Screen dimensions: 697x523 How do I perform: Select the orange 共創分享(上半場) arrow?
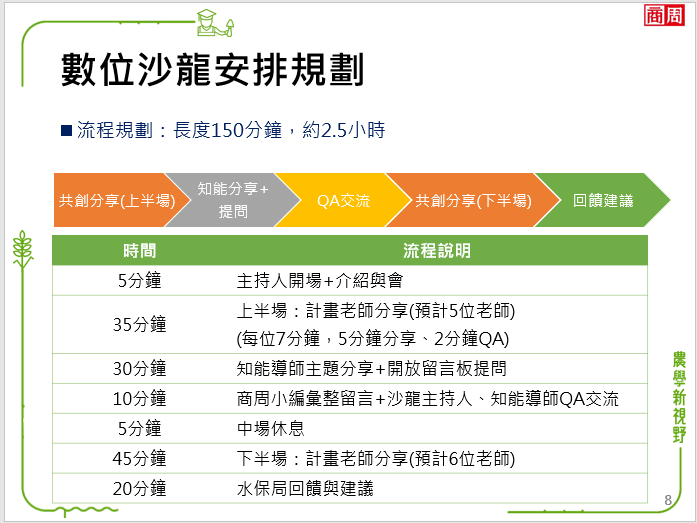click(x=115, y=200)
